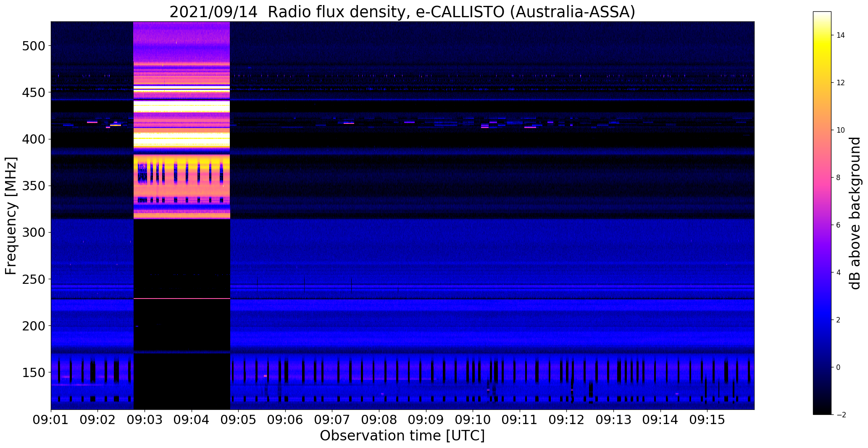Click the 150 MHz frequency tick label

click(x=33, y=372)
